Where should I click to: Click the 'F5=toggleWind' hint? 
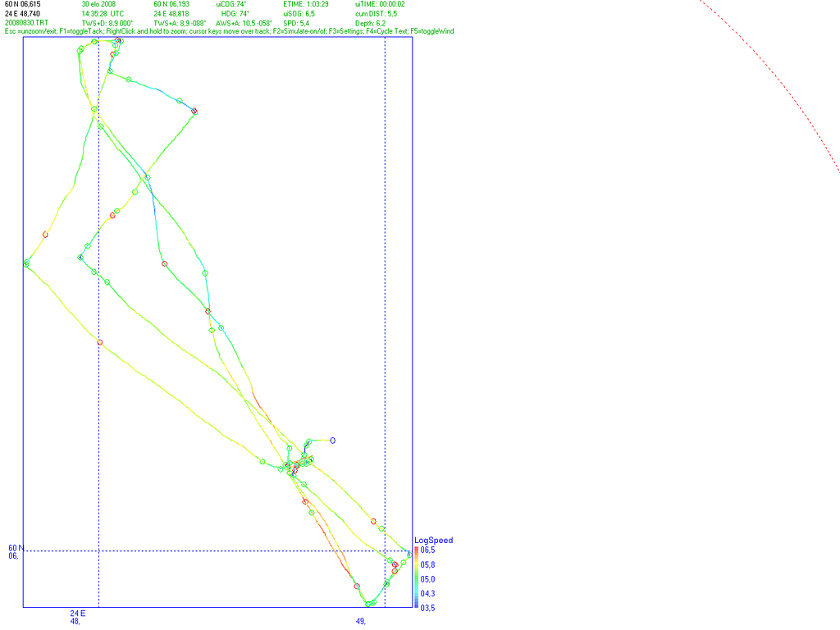(x=432, y=31)
